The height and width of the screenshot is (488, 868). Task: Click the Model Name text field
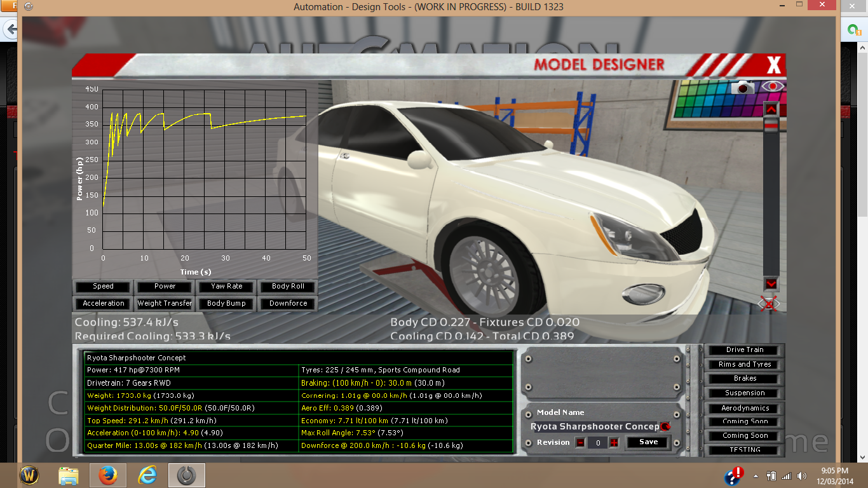point(595,427)
